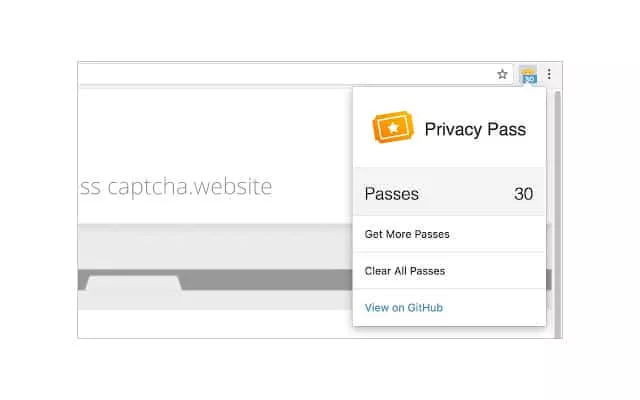Click the Privacy Pass title text
Image resolution: width=640 pixels, height=400 pixels.
pos(475,129)
